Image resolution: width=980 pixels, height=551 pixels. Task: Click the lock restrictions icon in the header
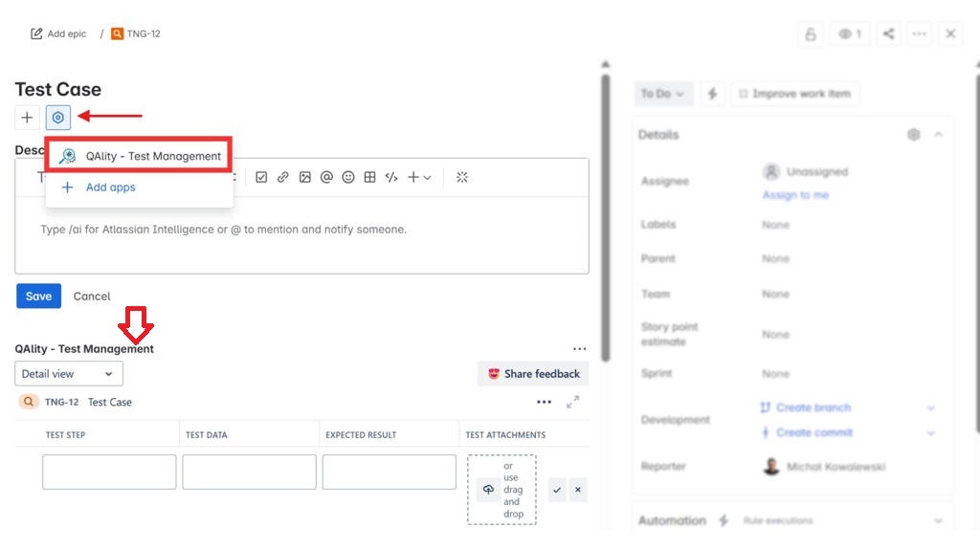tap(811, 33)
